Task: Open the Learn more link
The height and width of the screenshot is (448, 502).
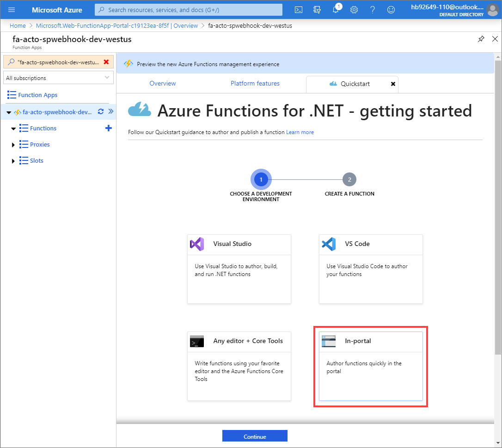Action: pos(300,132)
